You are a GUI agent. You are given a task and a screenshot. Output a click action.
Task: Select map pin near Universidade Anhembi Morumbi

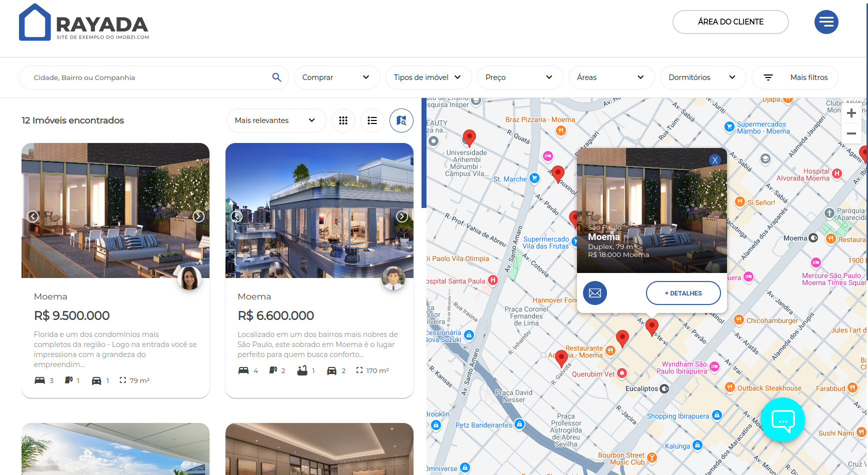coord(469,137)
